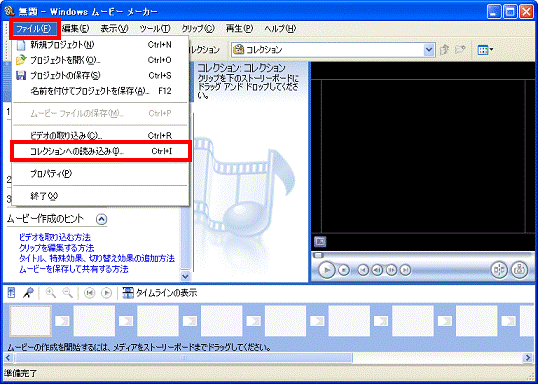Select the highlighted first empty storyboard cell
Viewport: 538px width, 384px height.
point(30,321)
